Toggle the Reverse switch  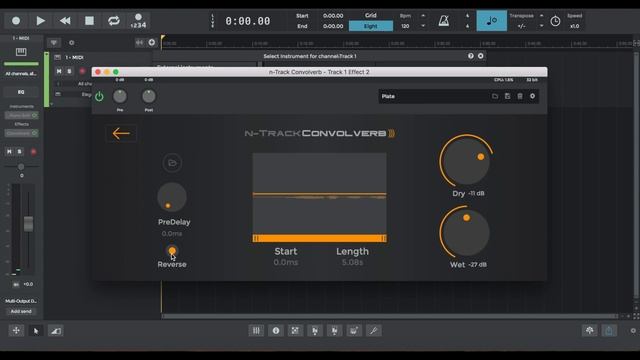click(x=172, y=251)
